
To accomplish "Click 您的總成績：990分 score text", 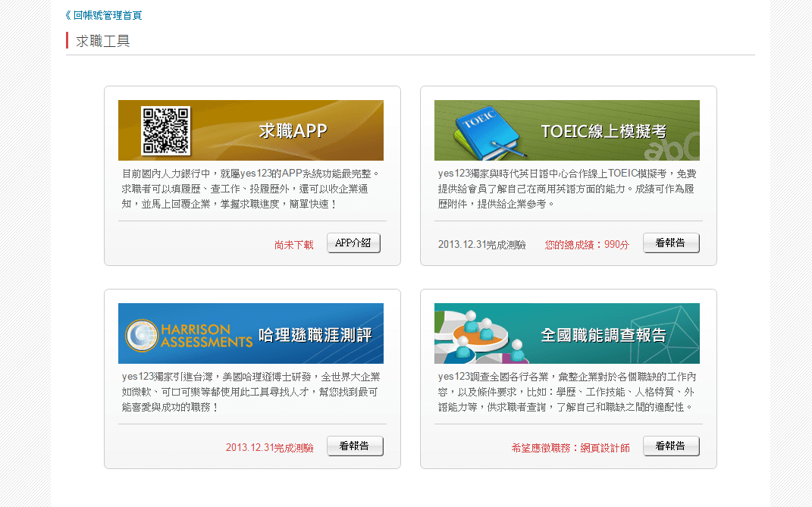I will pos(588,245).
